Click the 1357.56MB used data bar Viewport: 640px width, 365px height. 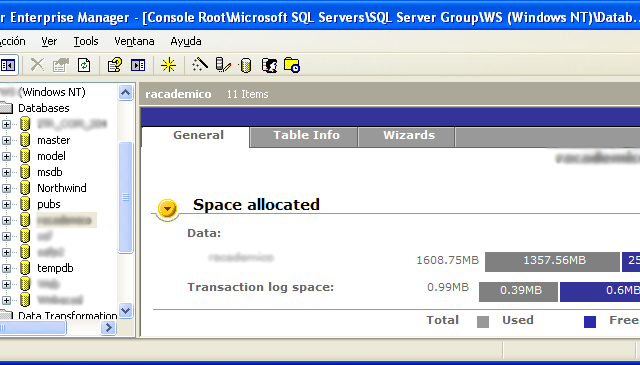(552, 262)
